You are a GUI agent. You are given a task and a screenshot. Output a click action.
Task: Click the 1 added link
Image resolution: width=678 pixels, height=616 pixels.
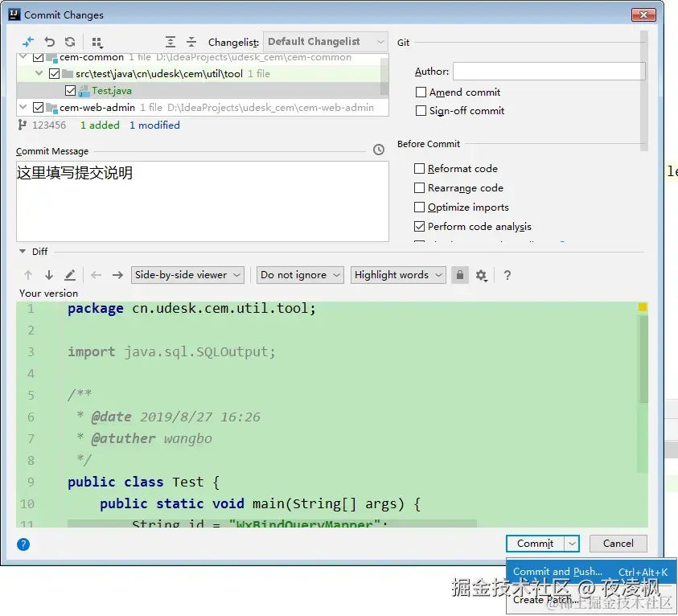click(x=100, y=125)
